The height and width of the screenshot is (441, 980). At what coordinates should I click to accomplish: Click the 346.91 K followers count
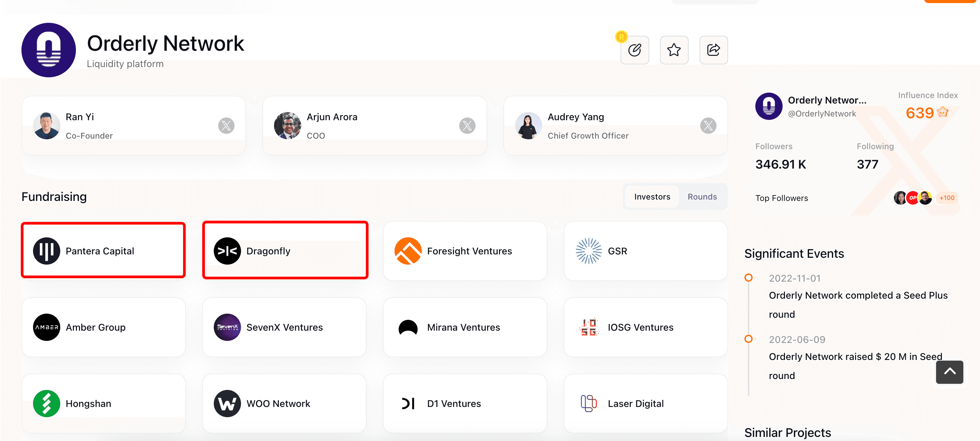point(780,164)
